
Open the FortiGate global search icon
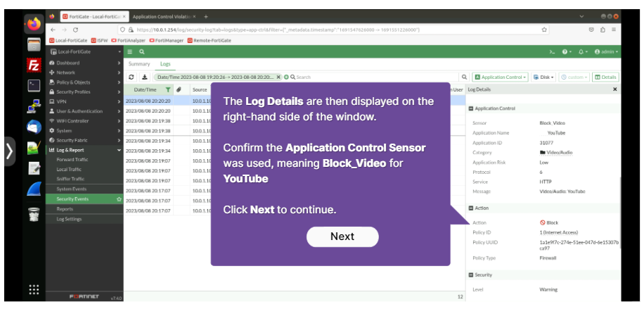point(142,52)
